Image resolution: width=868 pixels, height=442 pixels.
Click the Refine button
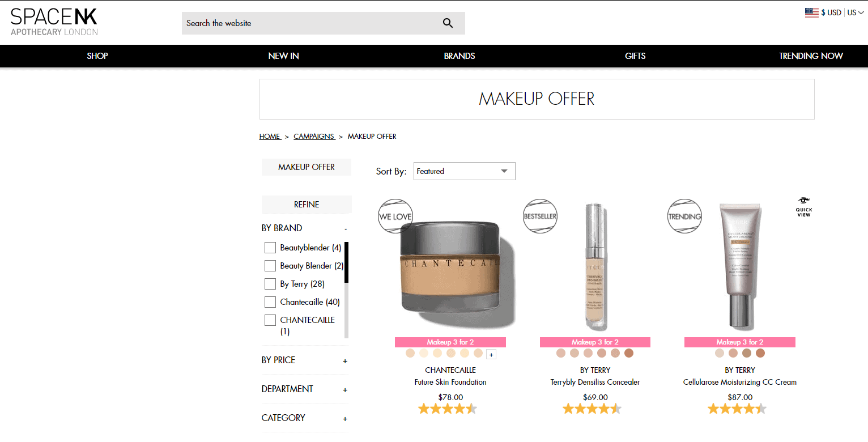(x=307, y=205)
